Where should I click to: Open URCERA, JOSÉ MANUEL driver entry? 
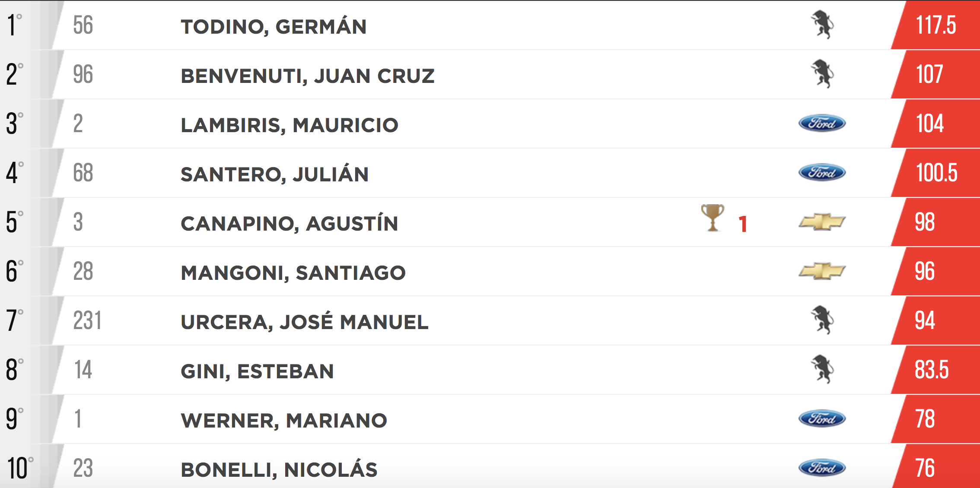(x=305, y=321)
